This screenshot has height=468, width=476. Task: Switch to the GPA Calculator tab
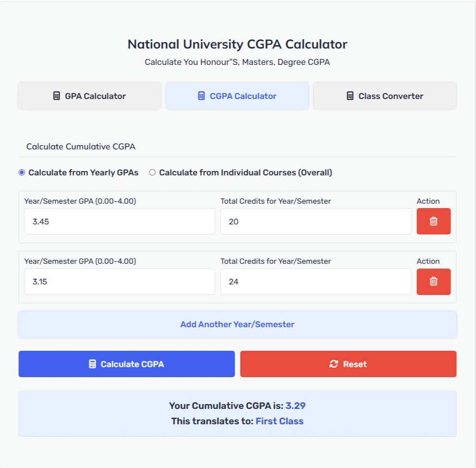90,96
